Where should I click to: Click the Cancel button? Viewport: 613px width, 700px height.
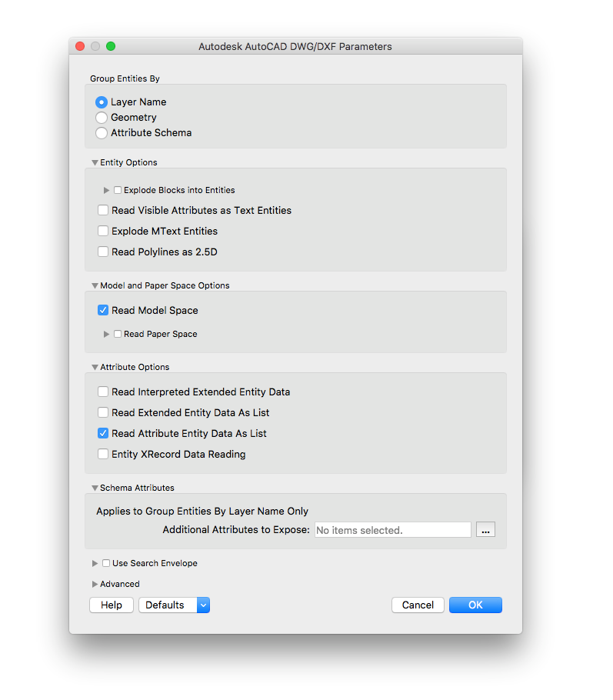point(418,605)
